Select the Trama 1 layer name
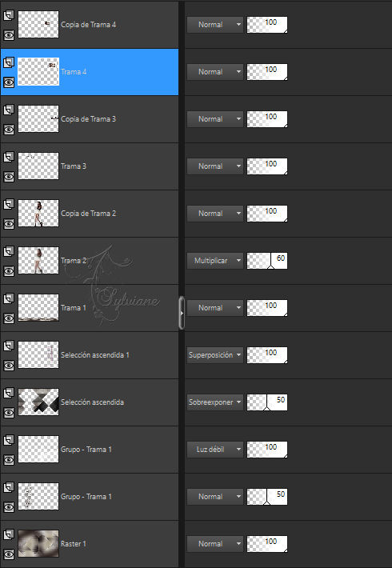Screen dimensions: 392x568 (74, 308)
